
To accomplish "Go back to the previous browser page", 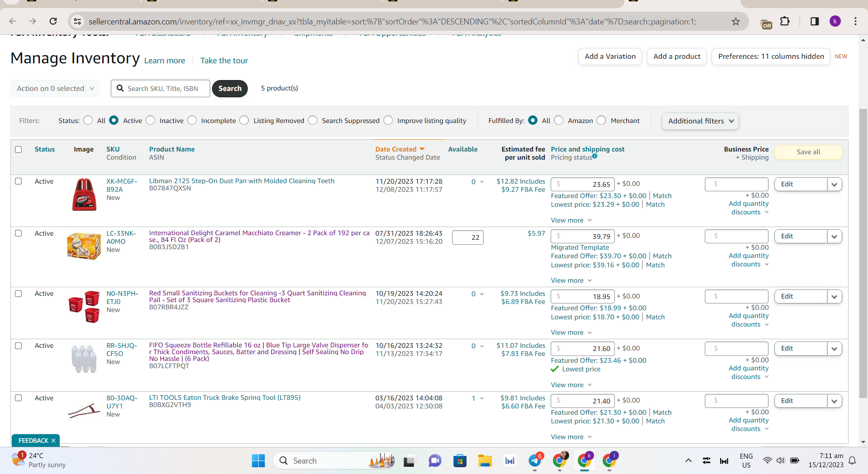I will pos(13,21).
